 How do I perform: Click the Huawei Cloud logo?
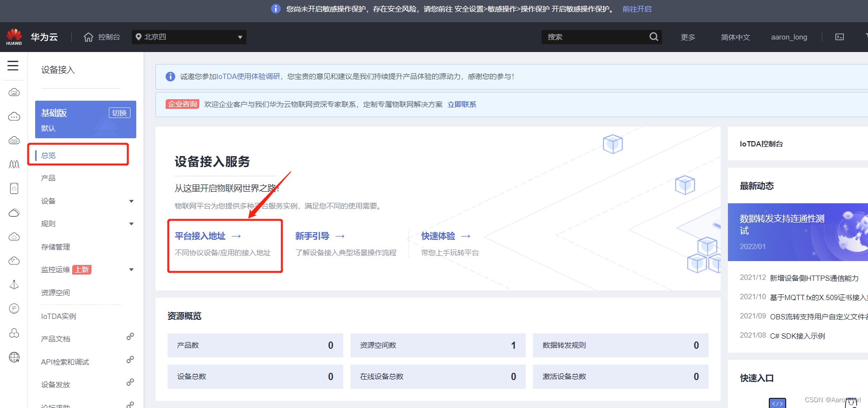14,37
